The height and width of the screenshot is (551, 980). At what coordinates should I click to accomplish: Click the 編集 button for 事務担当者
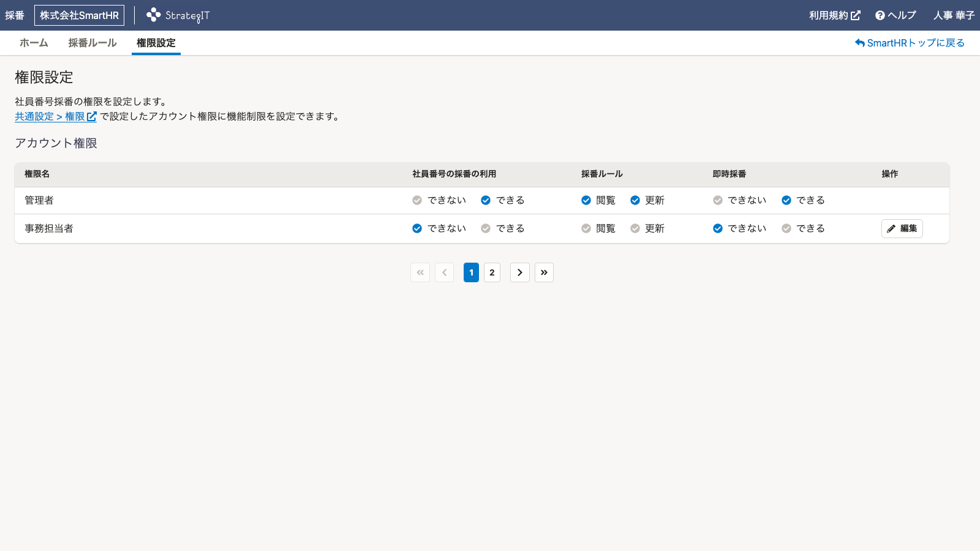point(902,228)
